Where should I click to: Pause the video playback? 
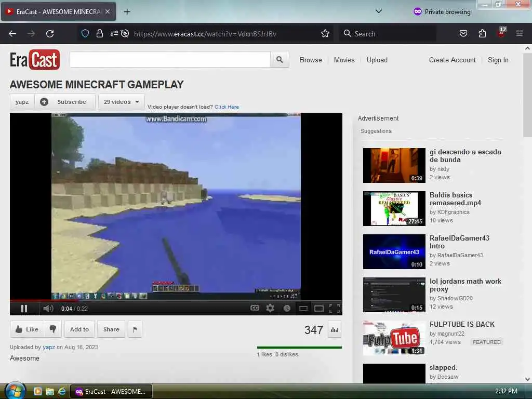[x=24, y=309]
